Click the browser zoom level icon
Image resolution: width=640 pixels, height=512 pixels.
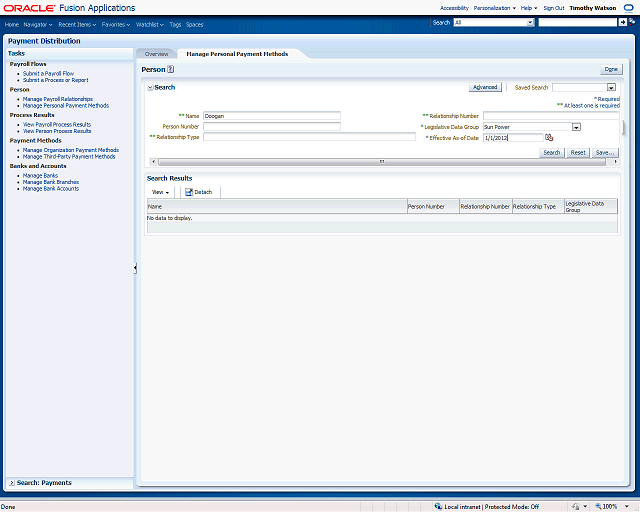tap(596, 507)
